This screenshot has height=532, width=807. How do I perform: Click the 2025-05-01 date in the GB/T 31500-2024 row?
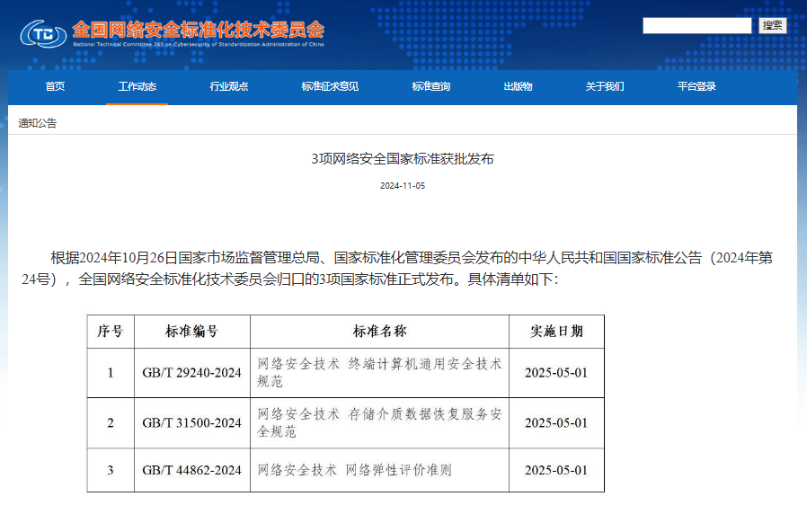point(556,423)
